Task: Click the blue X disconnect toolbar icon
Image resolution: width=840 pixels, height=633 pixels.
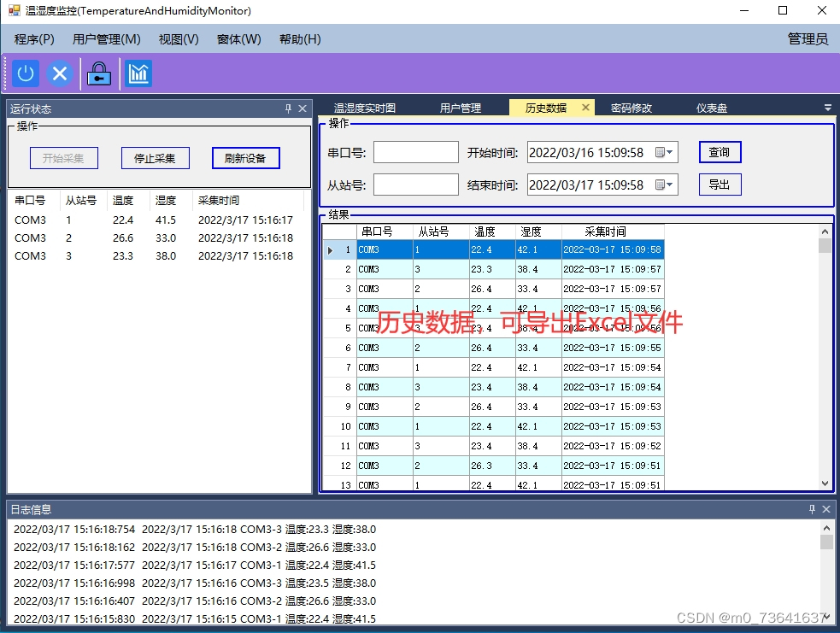Action: pos(60,73)
